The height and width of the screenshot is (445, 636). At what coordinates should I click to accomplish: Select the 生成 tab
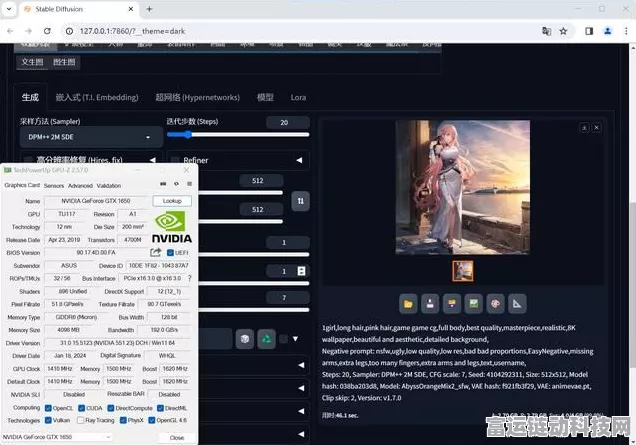[30, 97]
